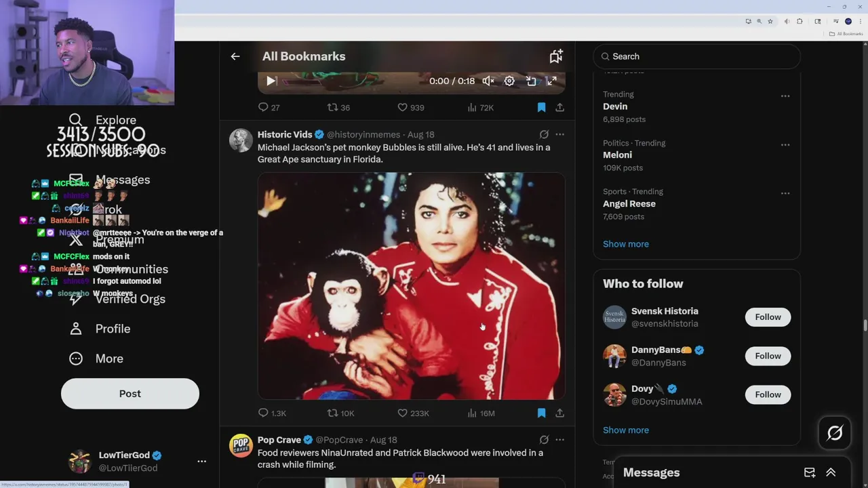Open video playback settings gear

pos(509,81)
